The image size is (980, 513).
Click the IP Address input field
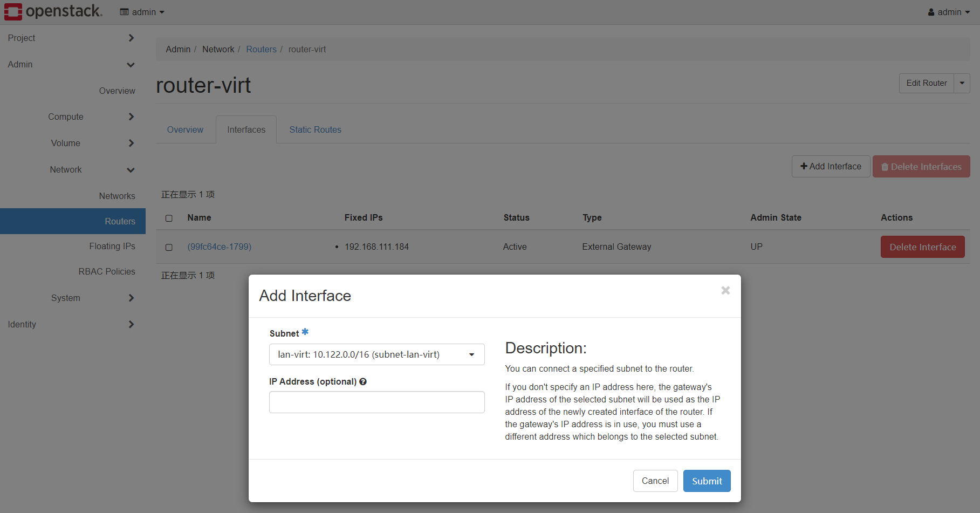(x=376, y=402)
